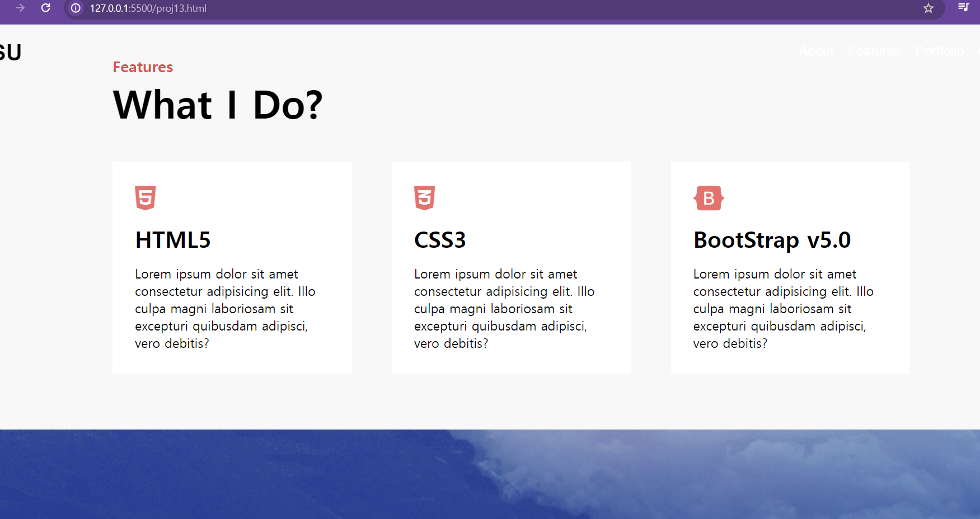Image resolution: width=980 pixels, height=519 pixels.
Task: Click the BootStrap v5.0 card title
Action: pyautogui.click(x=772, y=240)
